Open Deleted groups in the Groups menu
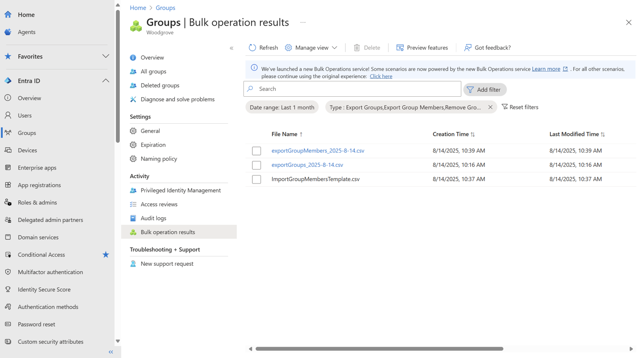The width and height of the screenshot is (644, 358). click(x=160, y=85)
